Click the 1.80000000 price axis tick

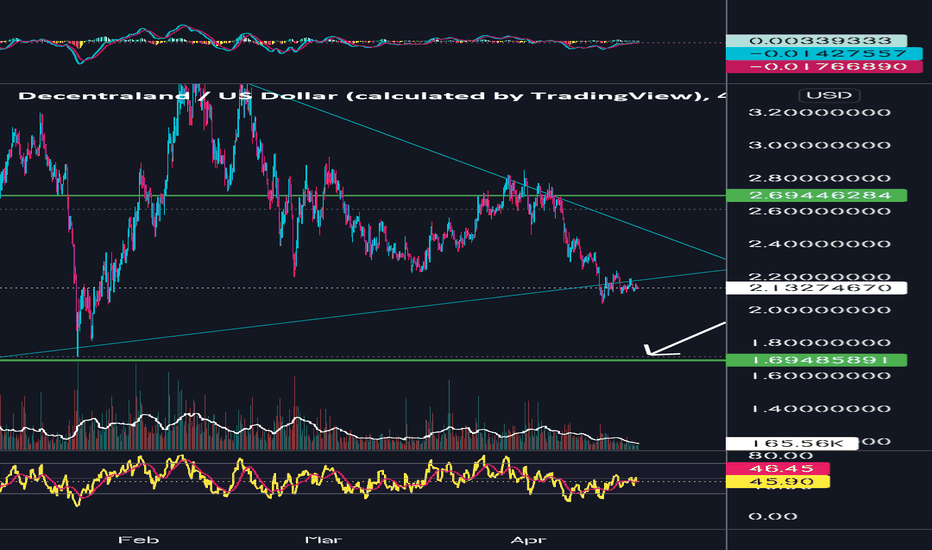(820, 342)
